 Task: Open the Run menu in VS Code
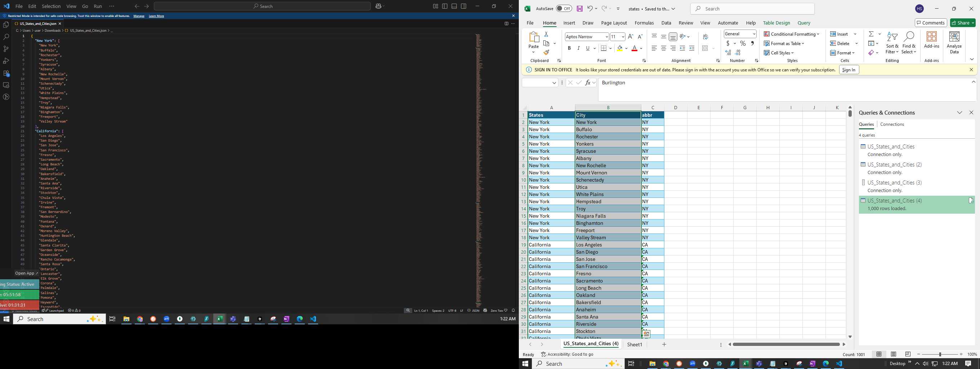tap(98, 6)
